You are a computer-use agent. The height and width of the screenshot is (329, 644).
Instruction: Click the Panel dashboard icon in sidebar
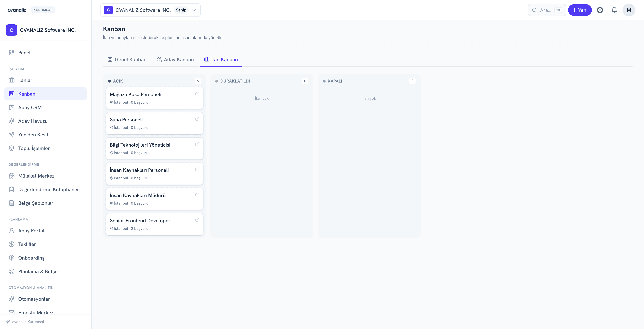[x=11, y=53]
